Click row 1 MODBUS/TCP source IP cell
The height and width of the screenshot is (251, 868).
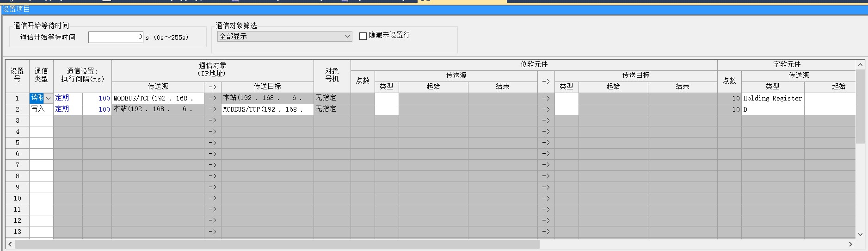coord(157,98)
